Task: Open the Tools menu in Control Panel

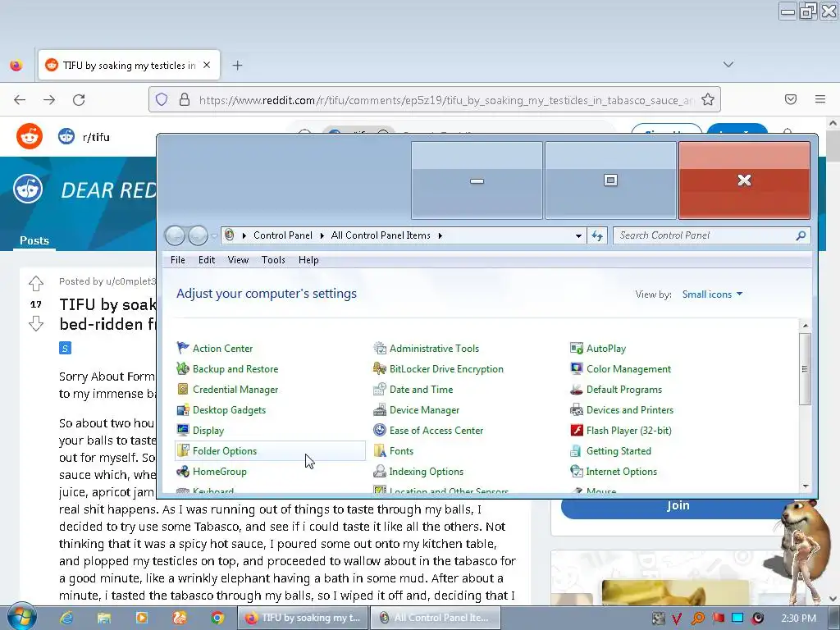Action: (x=273, y=260)
